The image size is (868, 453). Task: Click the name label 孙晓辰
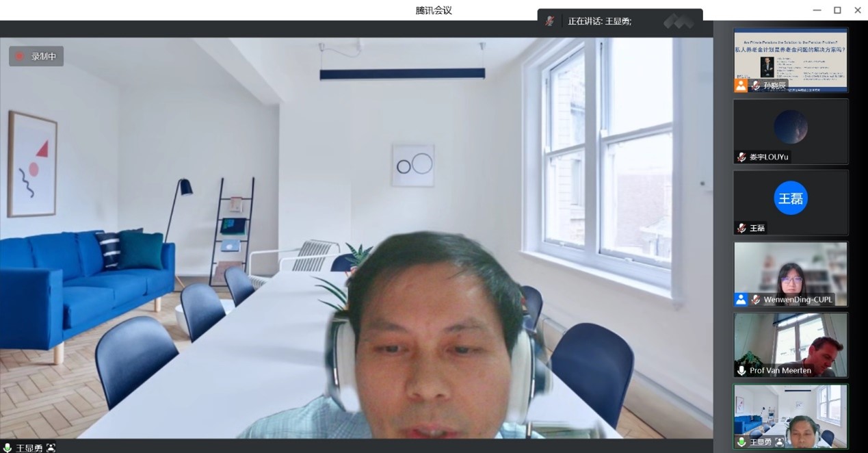point(775,86)
